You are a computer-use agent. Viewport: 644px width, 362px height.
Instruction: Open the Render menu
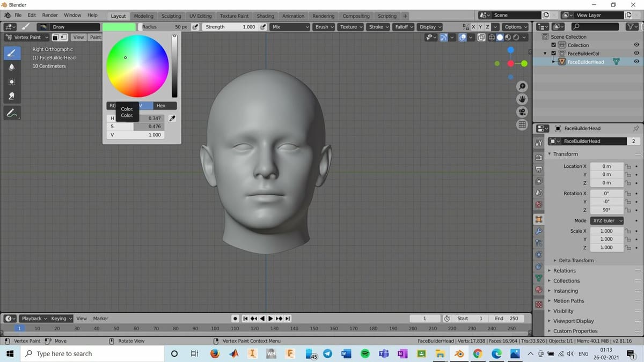(50, 16)
